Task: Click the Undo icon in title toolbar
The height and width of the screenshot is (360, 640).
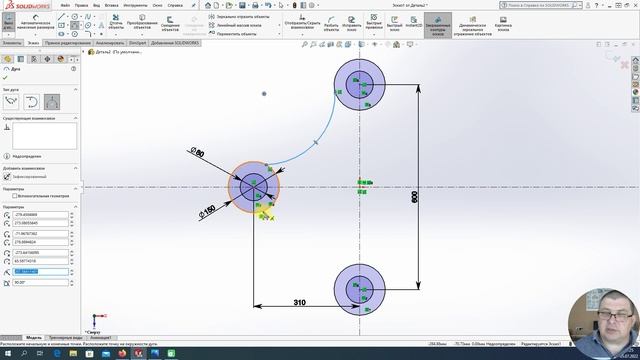Action: click(x=268, y=5)
